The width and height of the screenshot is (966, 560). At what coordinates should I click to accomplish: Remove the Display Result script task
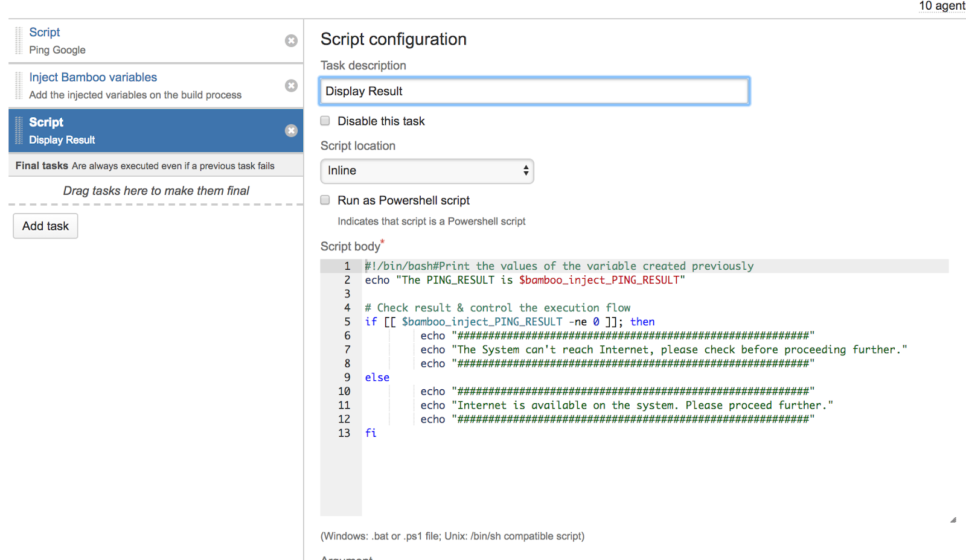(292, 130)
